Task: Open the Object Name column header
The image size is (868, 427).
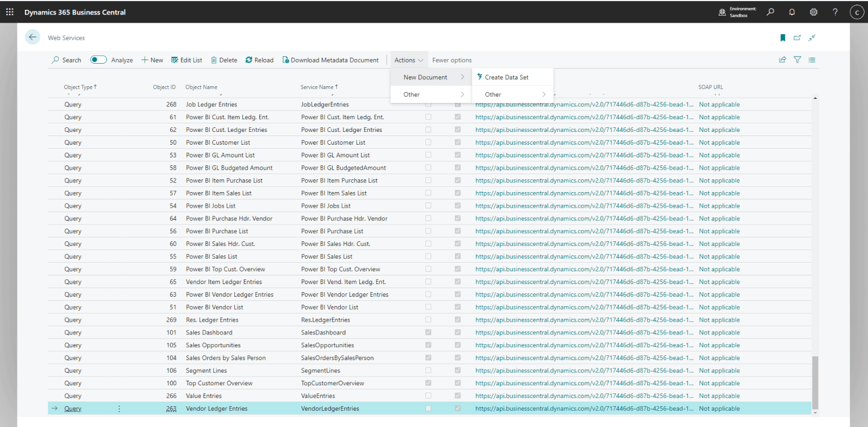Action: (x=201, y=87)
